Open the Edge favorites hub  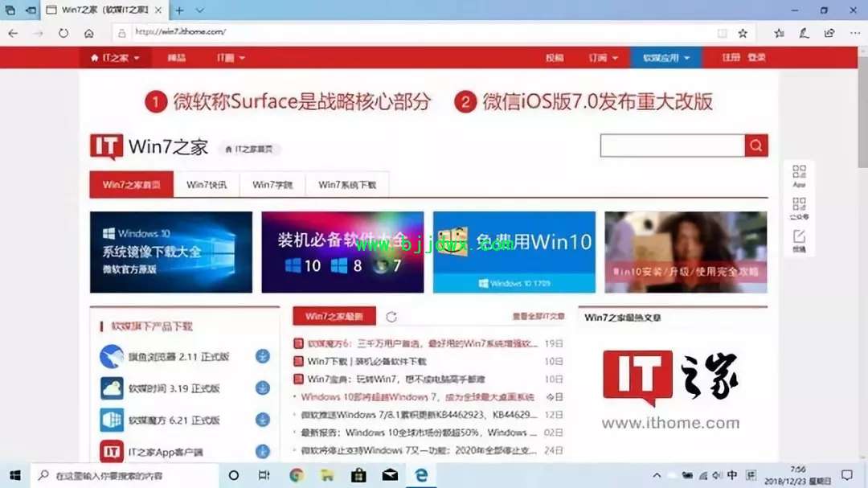click(x=780, y=33)
